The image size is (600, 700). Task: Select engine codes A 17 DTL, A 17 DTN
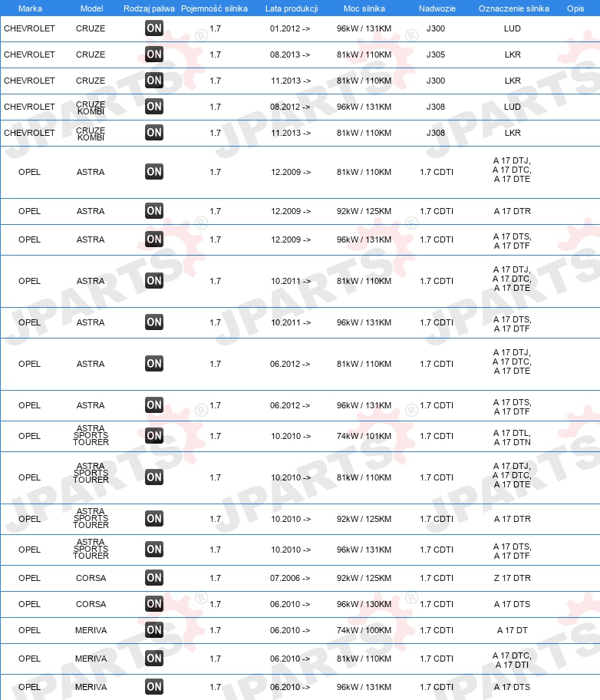click(x=513, y=438)
